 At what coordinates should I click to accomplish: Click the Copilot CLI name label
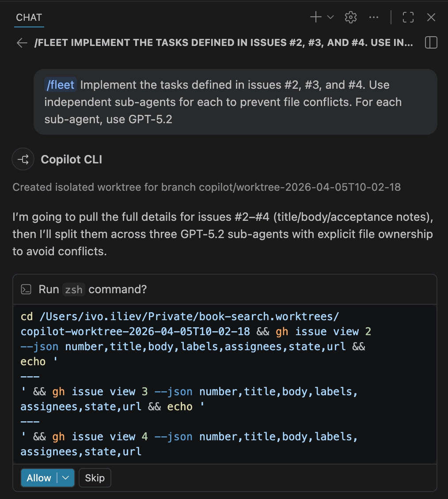pos(71,159)
